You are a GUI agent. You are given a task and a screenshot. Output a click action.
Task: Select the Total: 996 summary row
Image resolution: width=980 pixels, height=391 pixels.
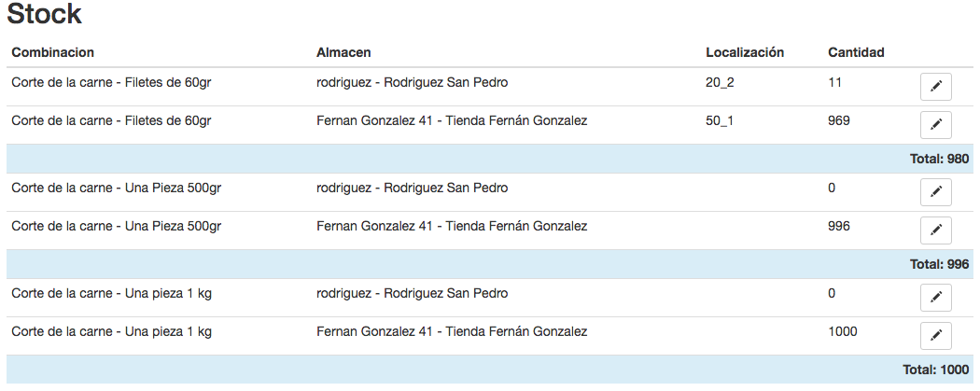coord(939,265)
